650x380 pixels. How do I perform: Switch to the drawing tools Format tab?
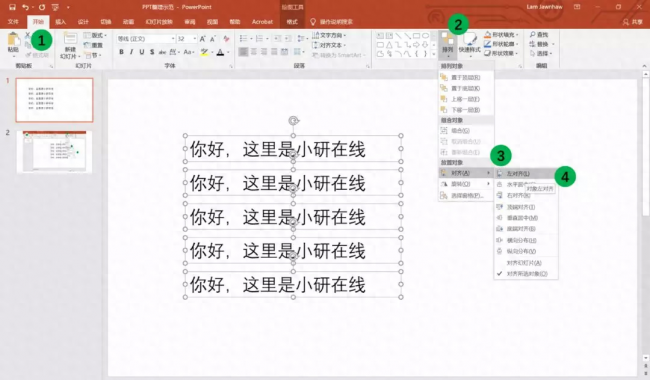coord(292,22)
